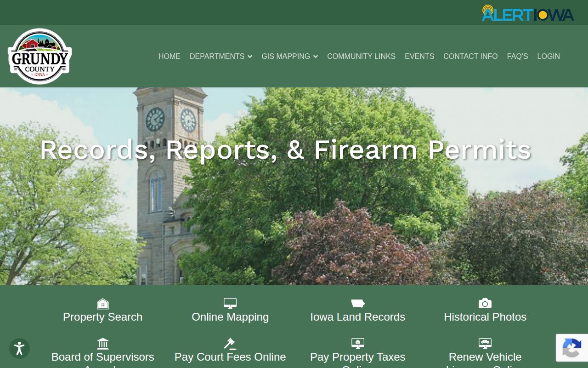Expand the Departments dropdown chevron
This screenshot has height=368, width=588.
(250, 57)
